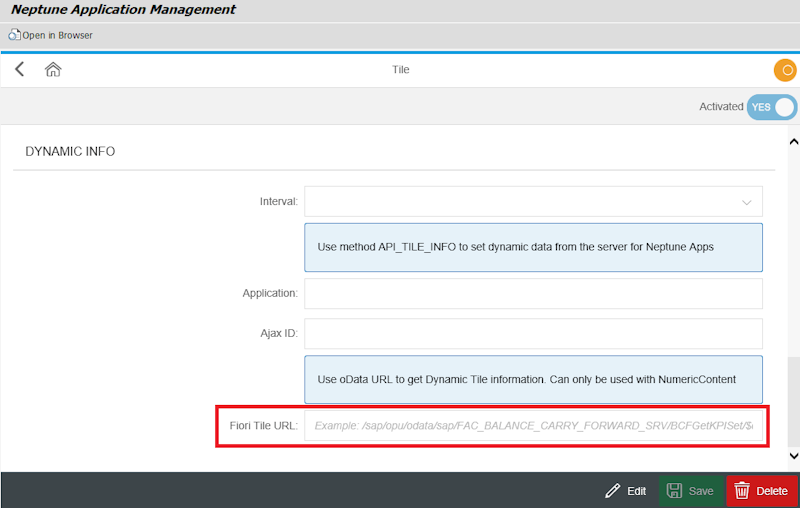Click the Open in Browser icon
This screenshot has height=508, width=800.
[x=14, y=35]
